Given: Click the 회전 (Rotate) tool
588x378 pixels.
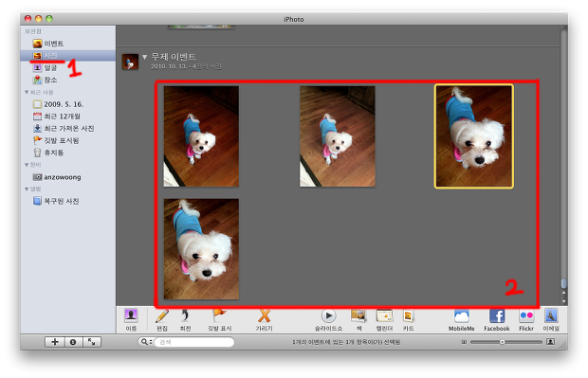Looking at the screenshot, I should pyautogui.click(x=185, y=320).
